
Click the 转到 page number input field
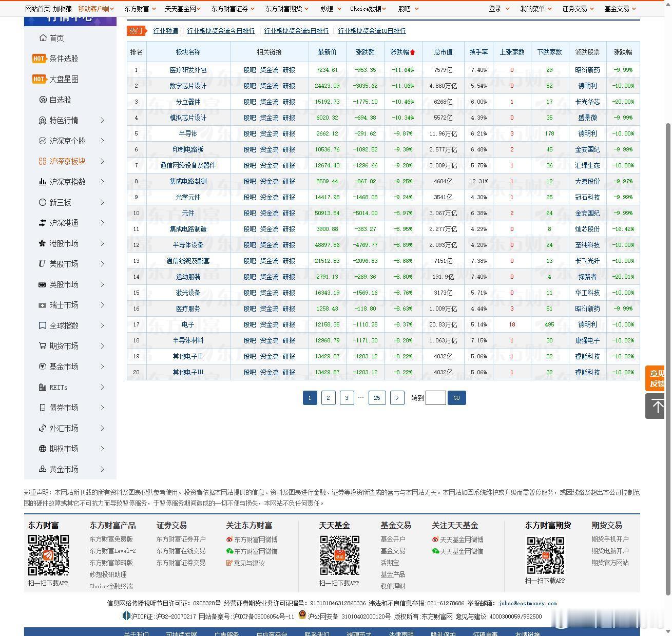(436, 398)
